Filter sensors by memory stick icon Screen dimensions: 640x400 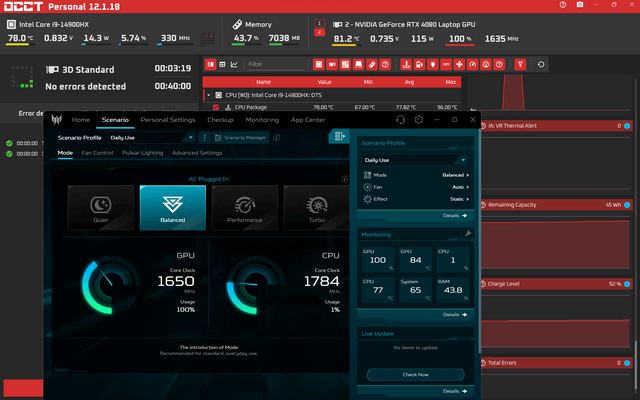[x=372, y=64]
